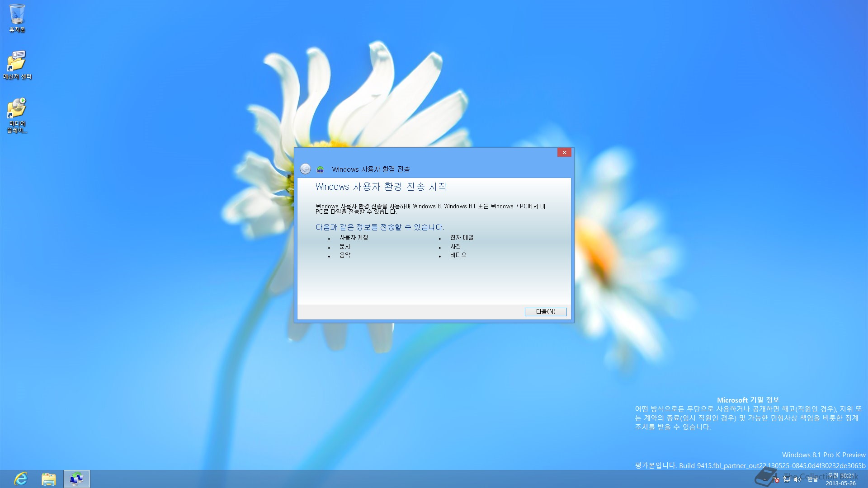Select the 미디어 플레이어 desktop shortcut
Image resolution: width=868 pixels, height=488 pixels.
pos(17,116)
